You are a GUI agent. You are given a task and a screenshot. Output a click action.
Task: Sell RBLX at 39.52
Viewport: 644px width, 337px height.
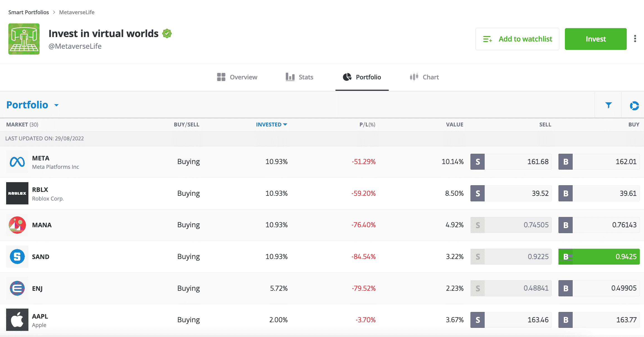pyautogui.click(x=511, y=193)
